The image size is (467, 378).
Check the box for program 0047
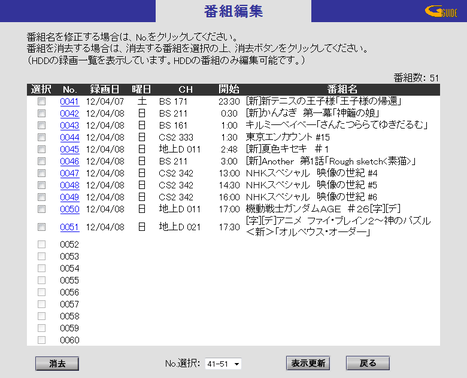(41, 173)
